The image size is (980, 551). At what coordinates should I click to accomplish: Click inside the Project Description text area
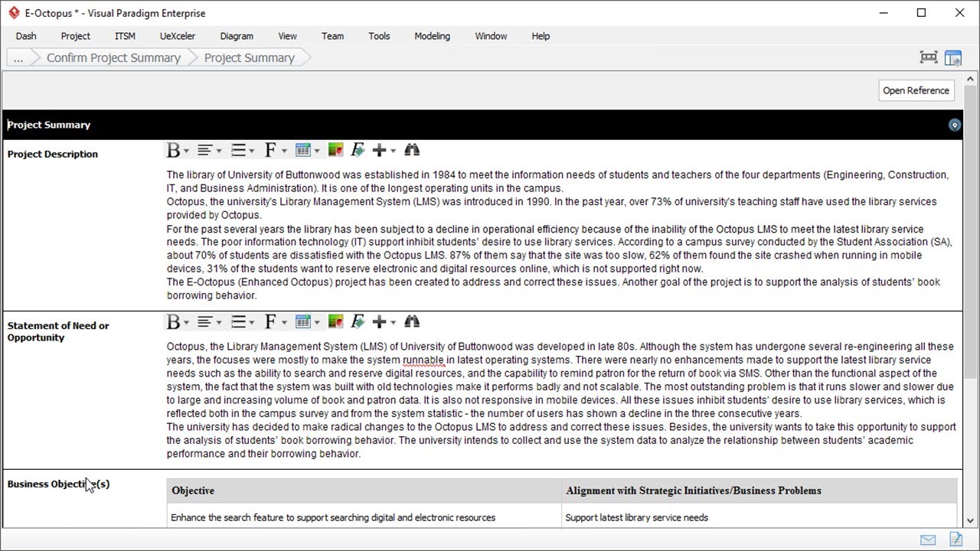[x=561, y=235]
